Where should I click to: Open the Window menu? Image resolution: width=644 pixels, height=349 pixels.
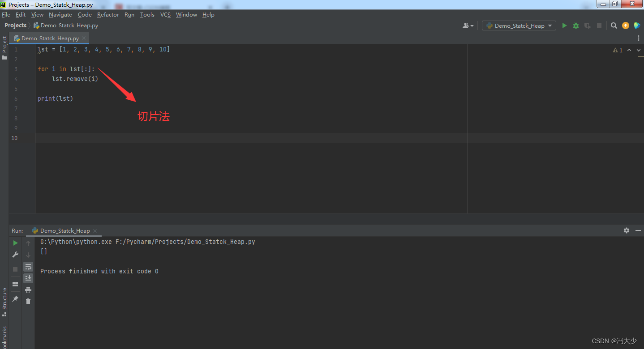click(x=186, y=15)
